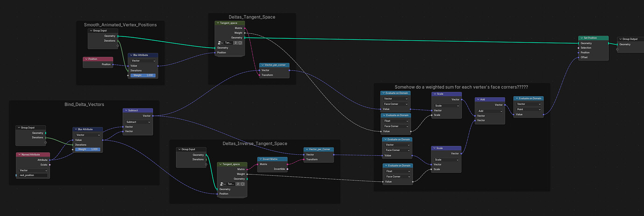
Task: Click Set Position node's Offset input socket
Action: 579,58
